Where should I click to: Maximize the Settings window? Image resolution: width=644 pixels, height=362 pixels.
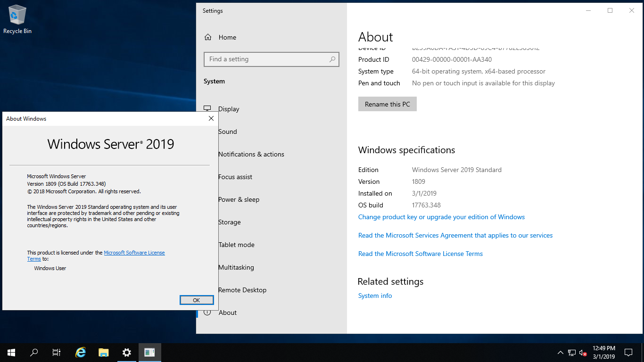(610, 10)
